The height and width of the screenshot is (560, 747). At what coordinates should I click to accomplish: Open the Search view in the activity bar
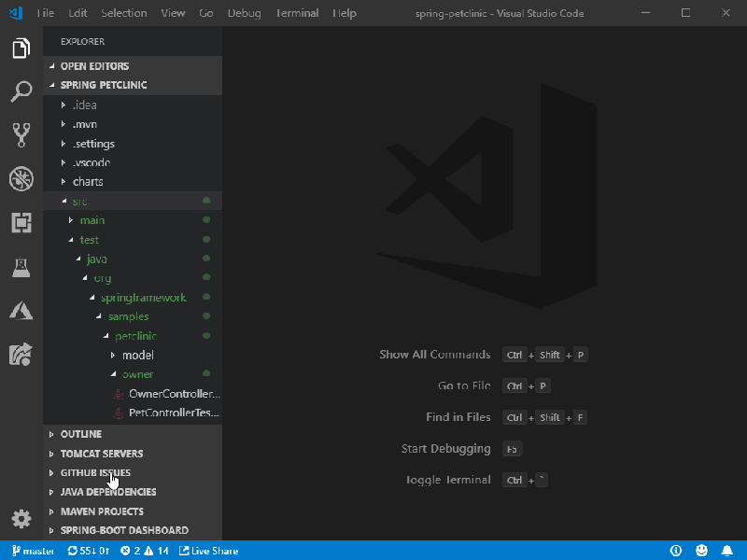[x=21, y=91]
